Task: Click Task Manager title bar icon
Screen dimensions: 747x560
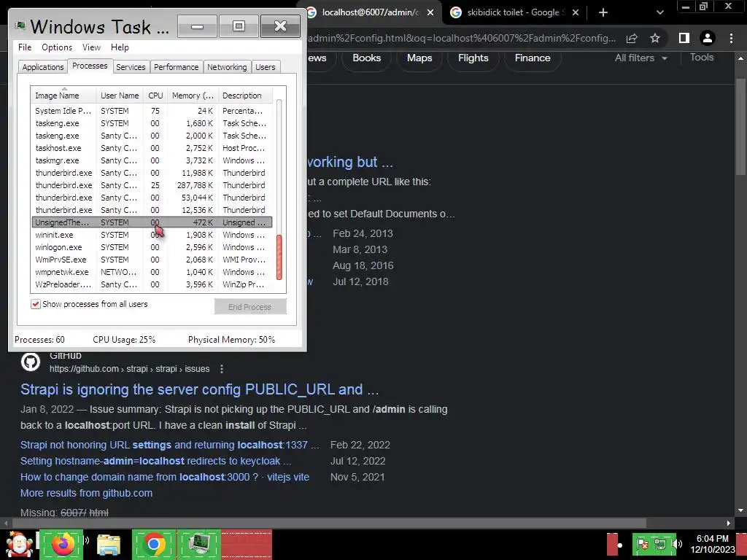Action: (x=20, y=26)
